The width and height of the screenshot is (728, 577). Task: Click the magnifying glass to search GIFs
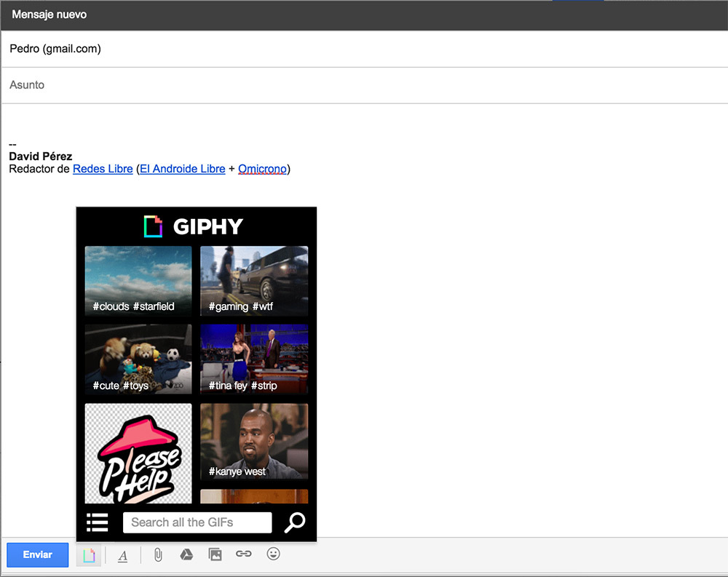(294, 522)
